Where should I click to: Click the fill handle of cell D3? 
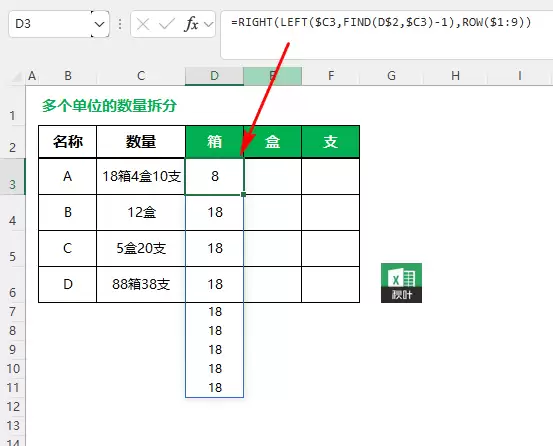point(243,194)
